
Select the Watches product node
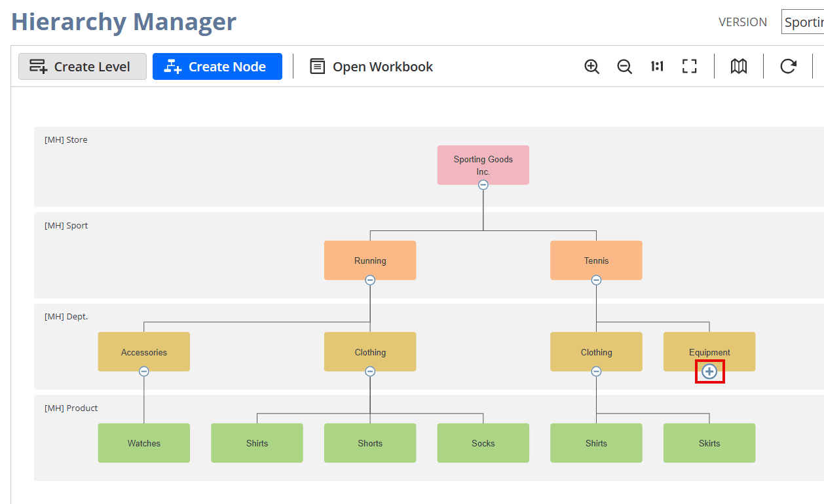[x=144, y=443]
